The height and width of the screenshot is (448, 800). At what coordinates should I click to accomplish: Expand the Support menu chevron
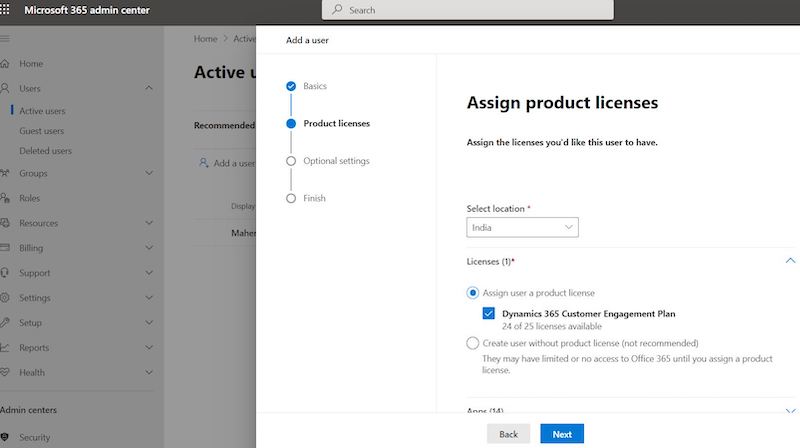(x=148, y=273)
